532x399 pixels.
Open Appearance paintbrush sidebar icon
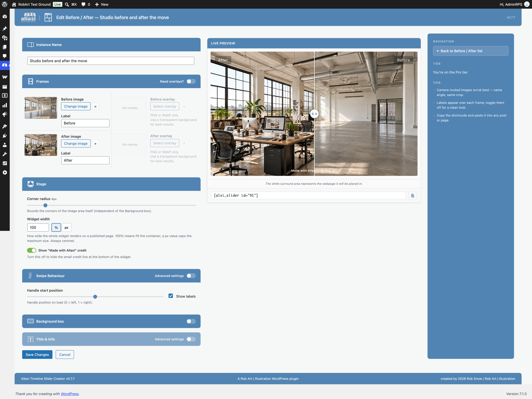coord(5,126)
